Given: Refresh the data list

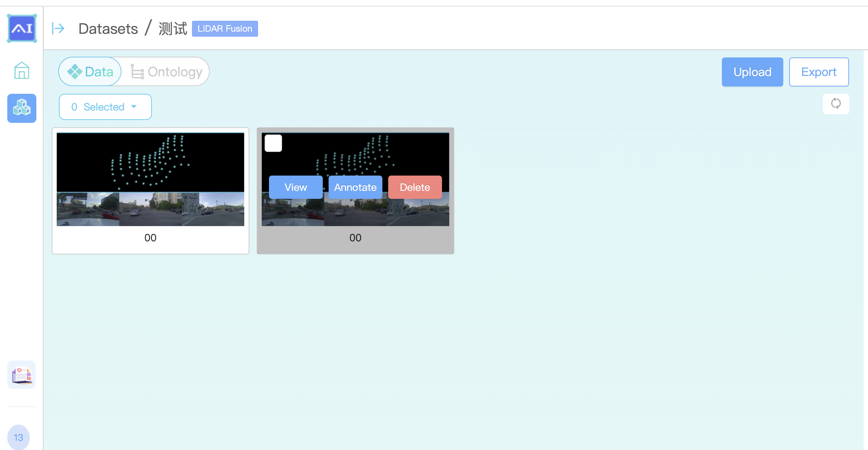Looking at the screenshot, I should tap(836, 104).
